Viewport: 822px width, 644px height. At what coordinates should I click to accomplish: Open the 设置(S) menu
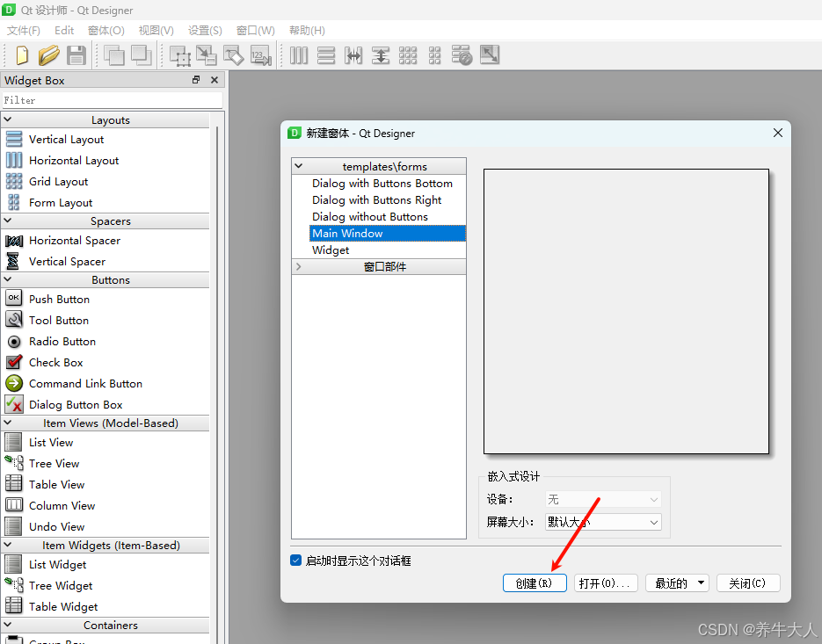point(205,31)
